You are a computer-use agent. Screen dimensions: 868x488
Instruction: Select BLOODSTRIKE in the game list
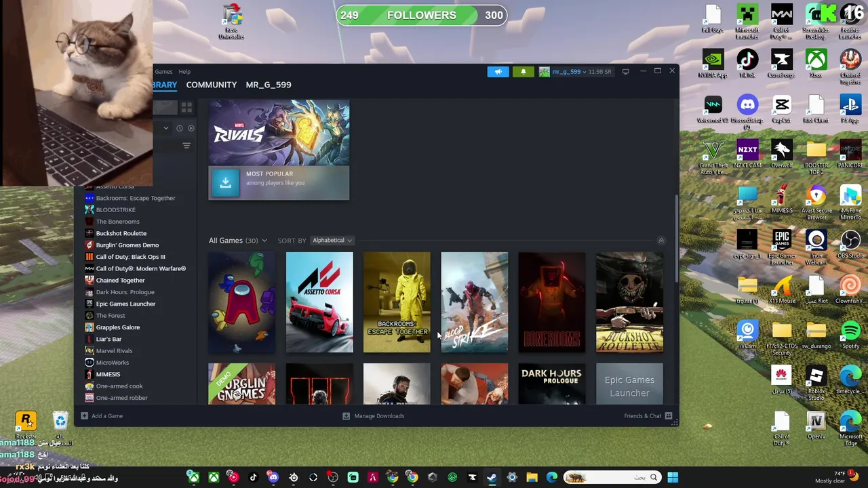[x=115, y=210]
